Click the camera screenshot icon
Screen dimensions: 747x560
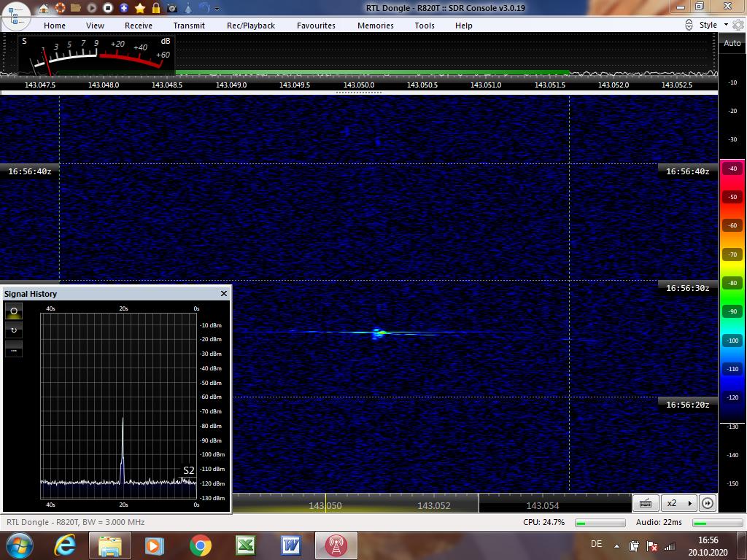pos(172,8)
